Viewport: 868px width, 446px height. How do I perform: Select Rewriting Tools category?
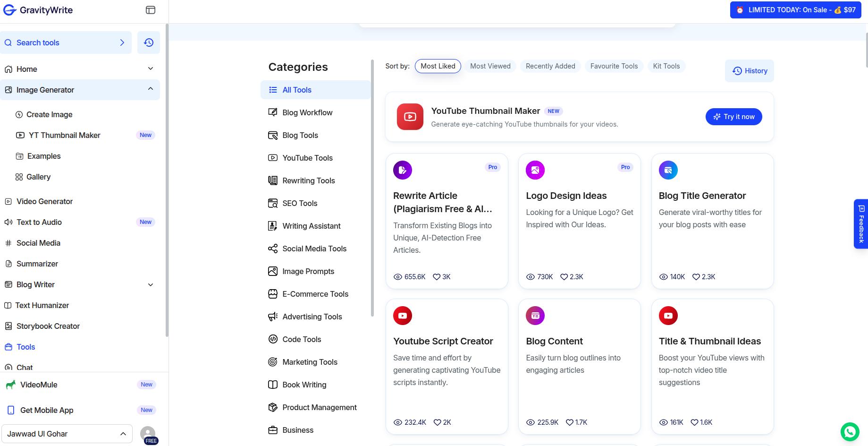(x=315, y=180)
